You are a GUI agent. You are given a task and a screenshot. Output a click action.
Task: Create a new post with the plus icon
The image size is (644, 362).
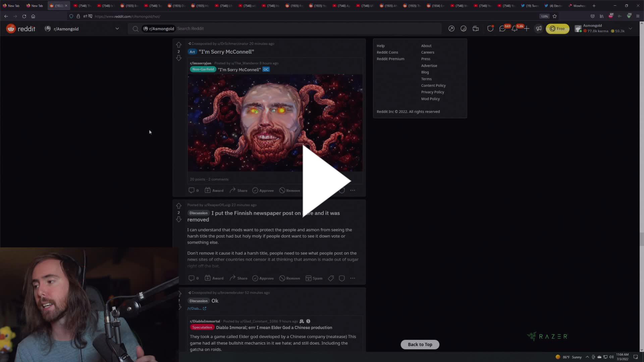click(526, 28)
